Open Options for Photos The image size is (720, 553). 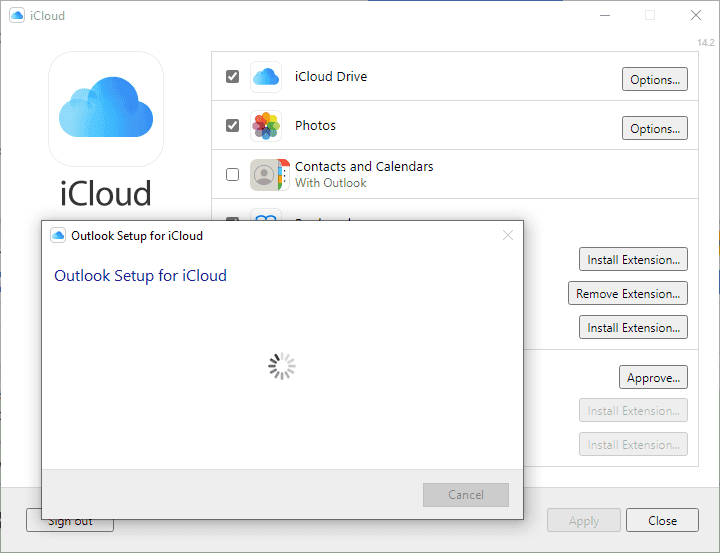[655, 129]
